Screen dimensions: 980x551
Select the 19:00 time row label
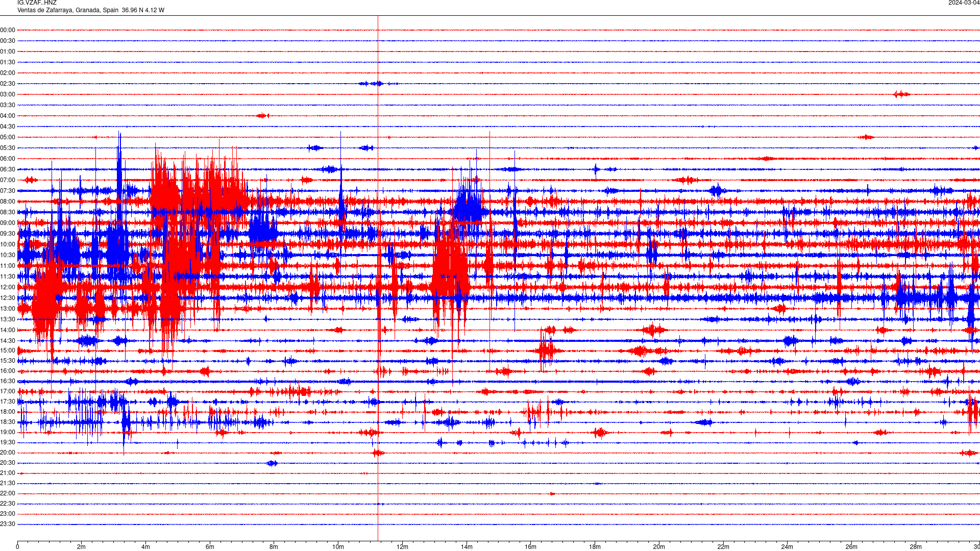tap(8, 432)
